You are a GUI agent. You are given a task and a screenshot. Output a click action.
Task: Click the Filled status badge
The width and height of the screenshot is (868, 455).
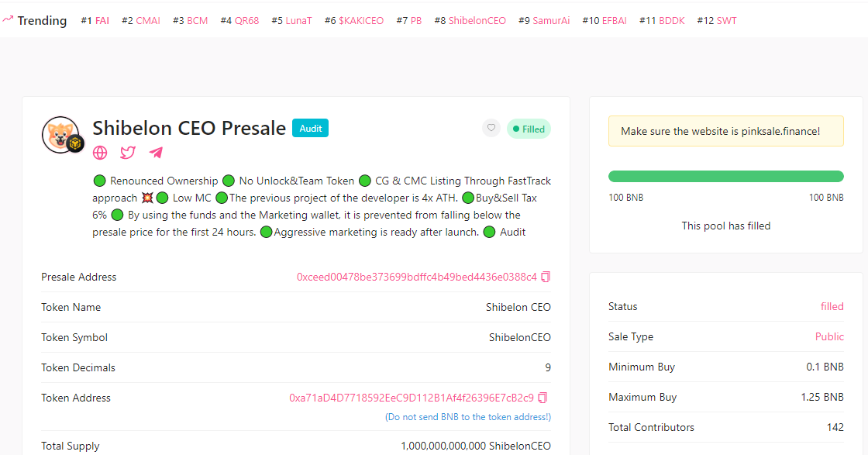pos(529,129)
